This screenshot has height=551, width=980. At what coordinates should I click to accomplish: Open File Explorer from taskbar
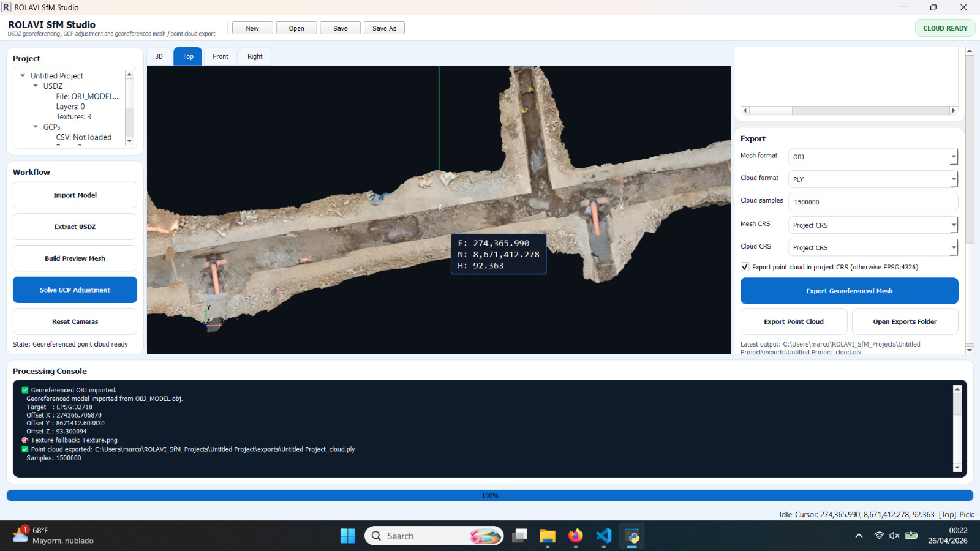(x=548, y=536)
